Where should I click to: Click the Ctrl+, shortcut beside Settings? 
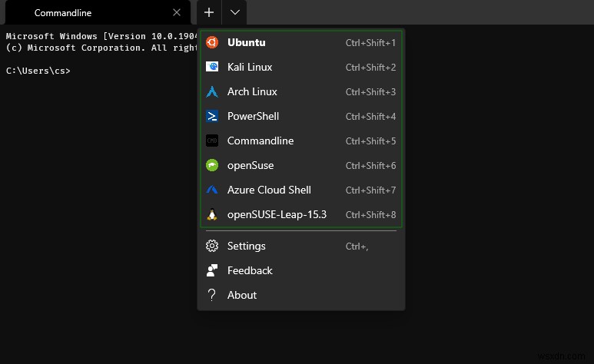pos(357,247)
